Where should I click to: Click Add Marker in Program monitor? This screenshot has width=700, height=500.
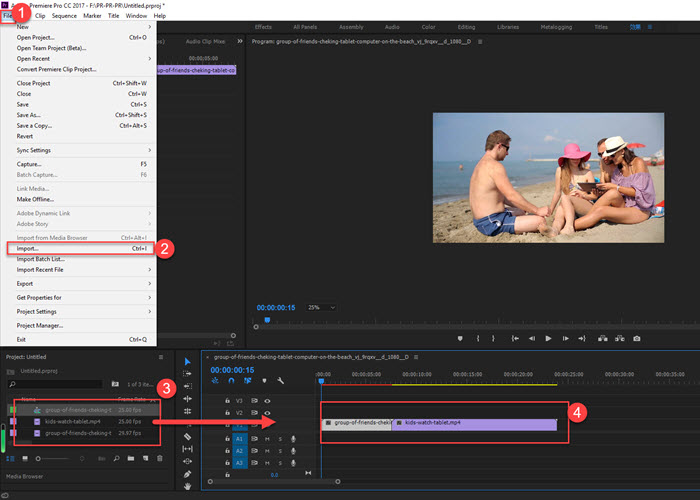click(x=460, y=338)
